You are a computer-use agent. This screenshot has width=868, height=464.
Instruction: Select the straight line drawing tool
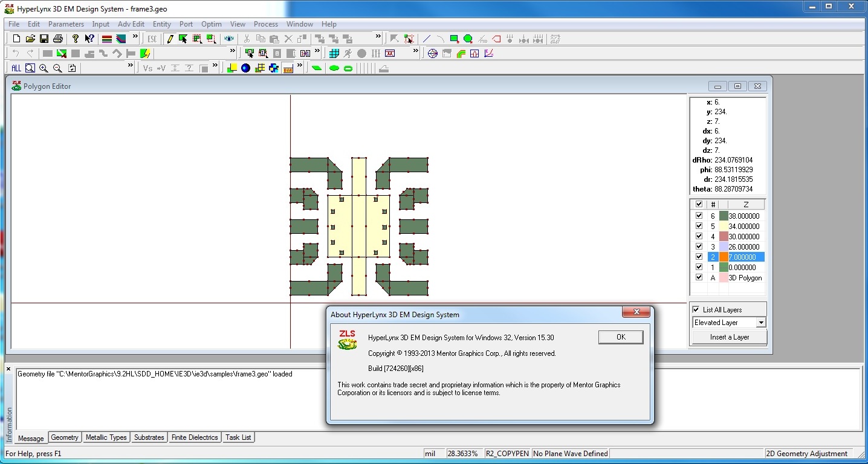[x=427, y=39]
